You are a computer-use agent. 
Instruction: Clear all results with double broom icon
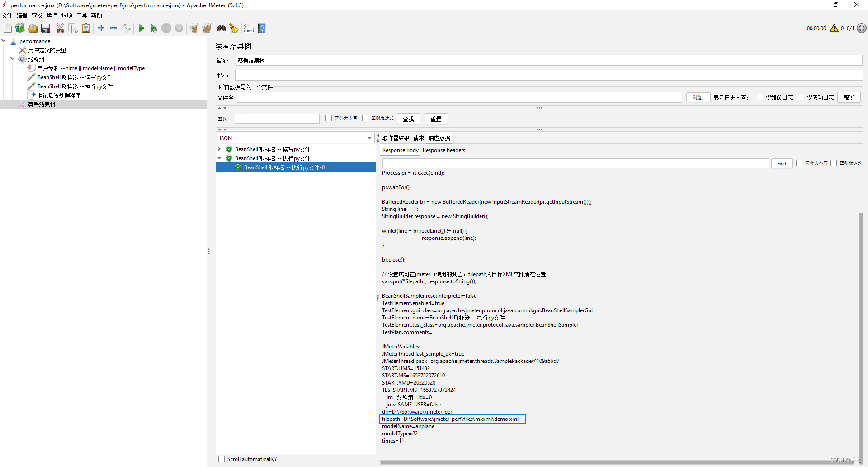point(207,28)
